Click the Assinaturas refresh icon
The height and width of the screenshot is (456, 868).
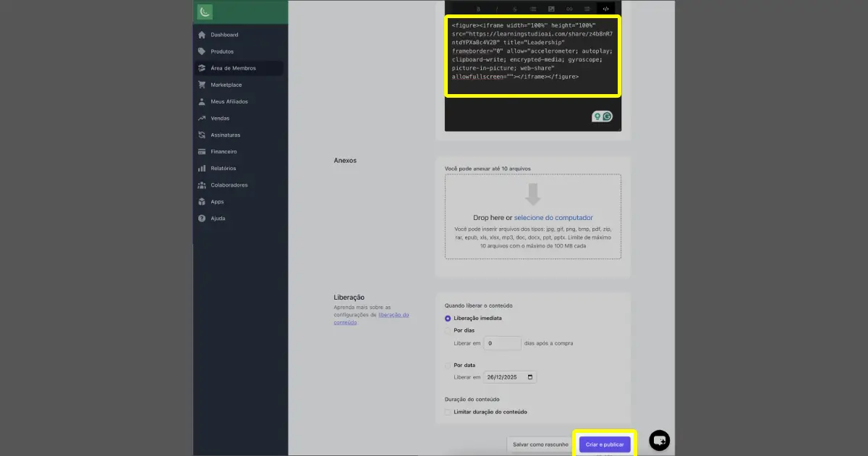[x=202, y=135]
